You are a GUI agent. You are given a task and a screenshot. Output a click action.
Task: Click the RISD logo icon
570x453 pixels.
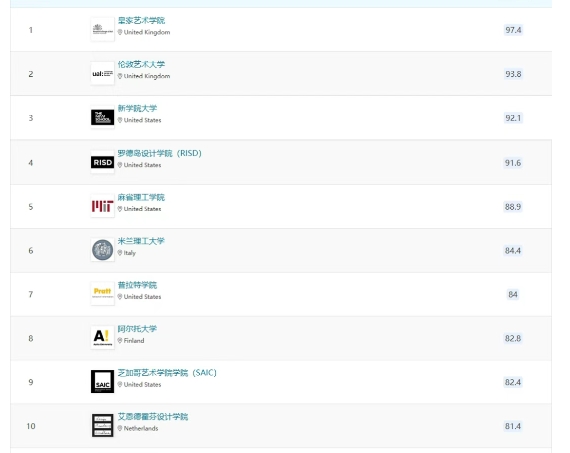coord(103,162)
